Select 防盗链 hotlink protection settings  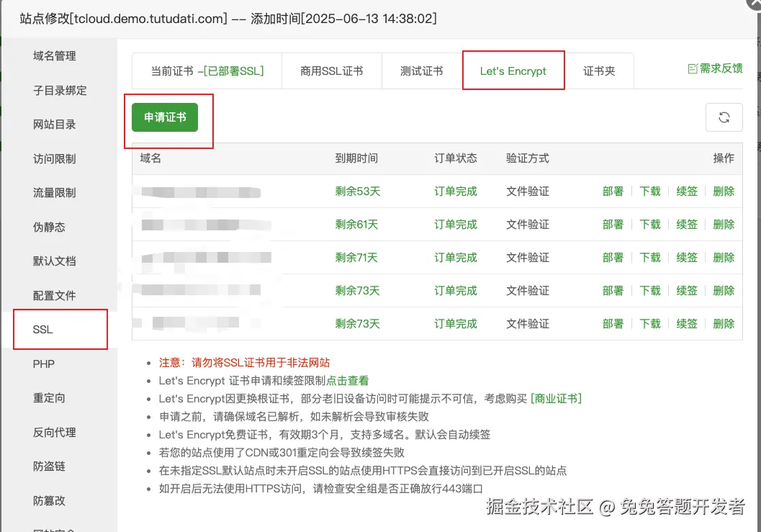[x=50, y=466]
